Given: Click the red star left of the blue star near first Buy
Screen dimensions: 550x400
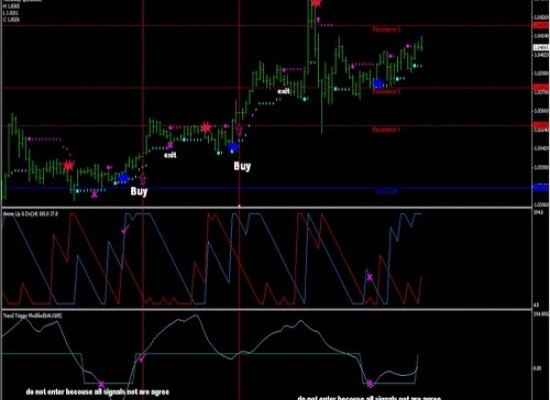Looking at the screenshot, I should (x=69, y=165).
